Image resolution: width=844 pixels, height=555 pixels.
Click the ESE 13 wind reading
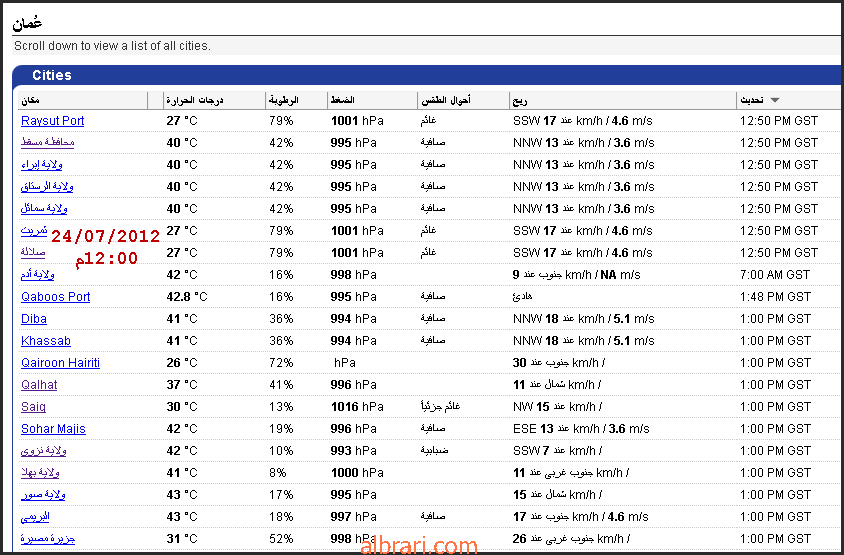click(x=581, y=429)
